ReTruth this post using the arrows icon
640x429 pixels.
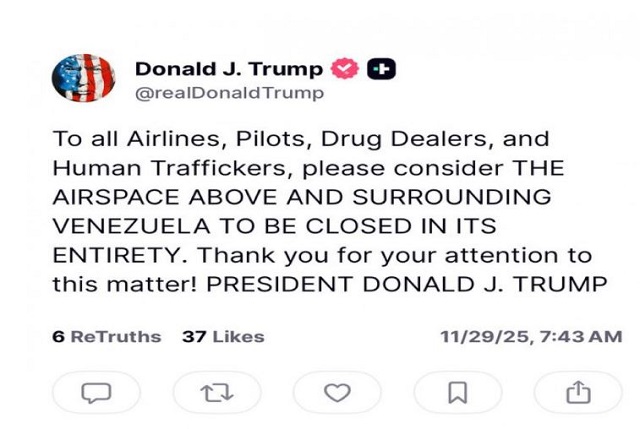click(x=217, y=391)
